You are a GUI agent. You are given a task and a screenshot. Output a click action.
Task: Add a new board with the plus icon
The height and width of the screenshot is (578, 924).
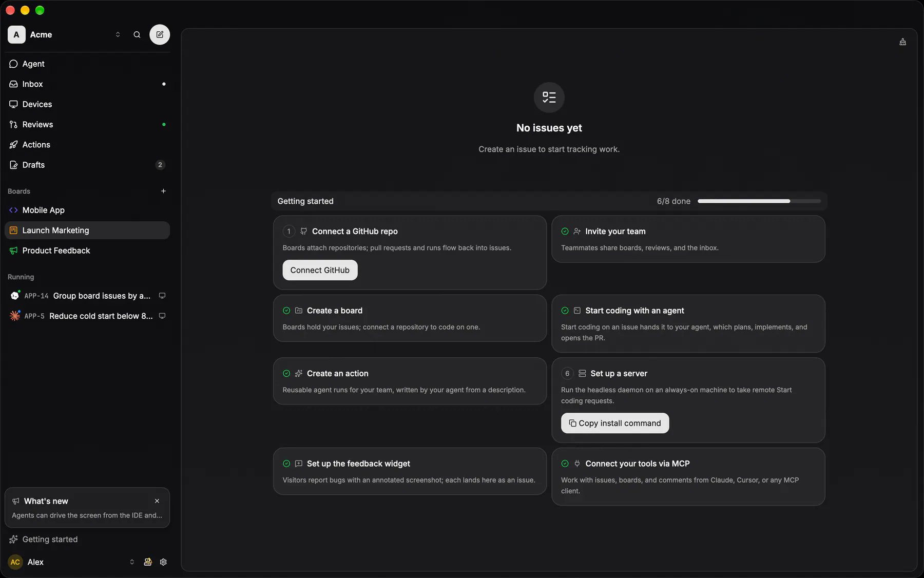pyautogui.click(x=163, y=191)
